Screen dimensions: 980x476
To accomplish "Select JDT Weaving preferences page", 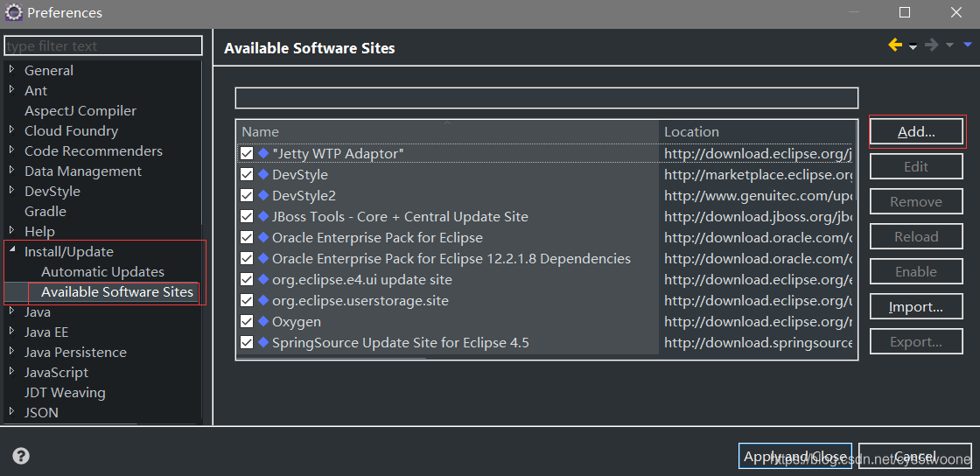I will click(65, 392).
